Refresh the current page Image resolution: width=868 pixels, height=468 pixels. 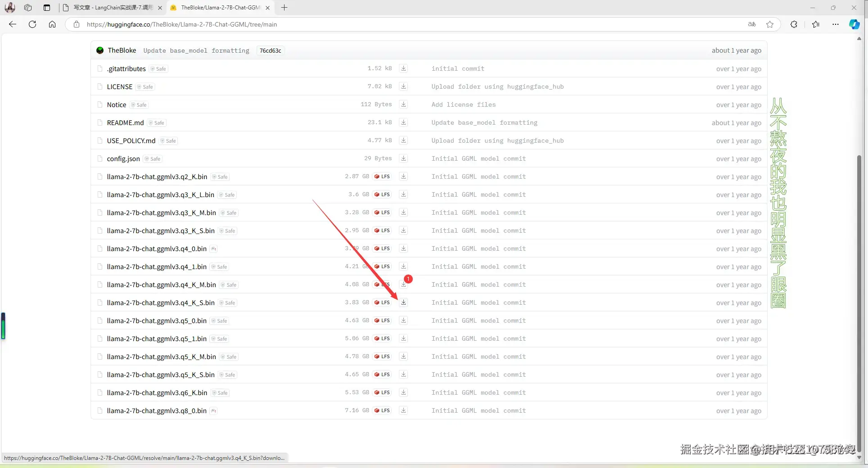32,24
